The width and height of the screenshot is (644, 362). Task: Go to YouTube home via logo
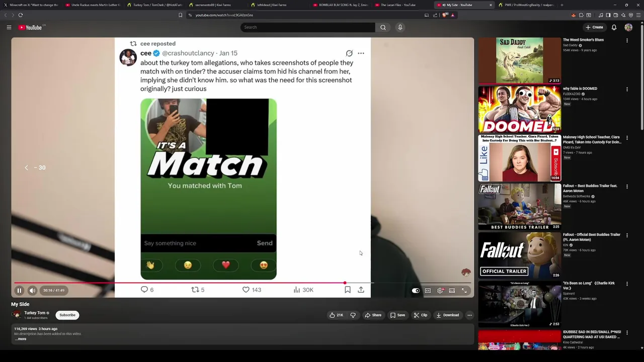pyautogui.click(x=31, y=27)
